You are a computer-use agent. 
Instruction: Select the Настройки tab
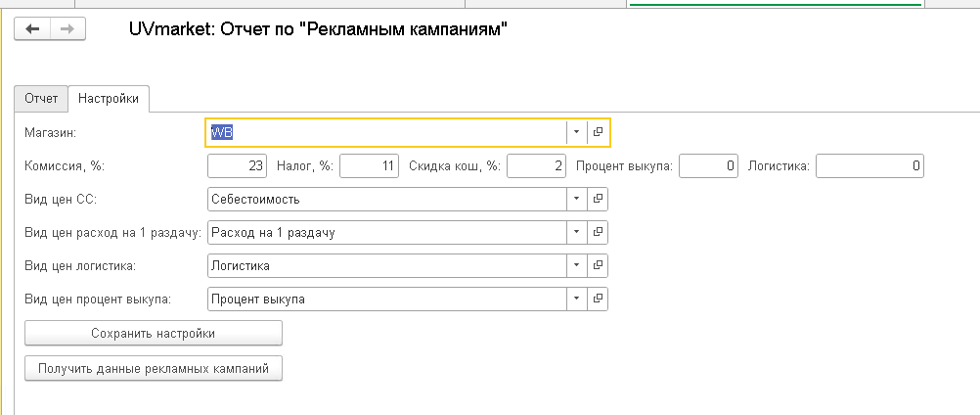(x=109, y=99)
